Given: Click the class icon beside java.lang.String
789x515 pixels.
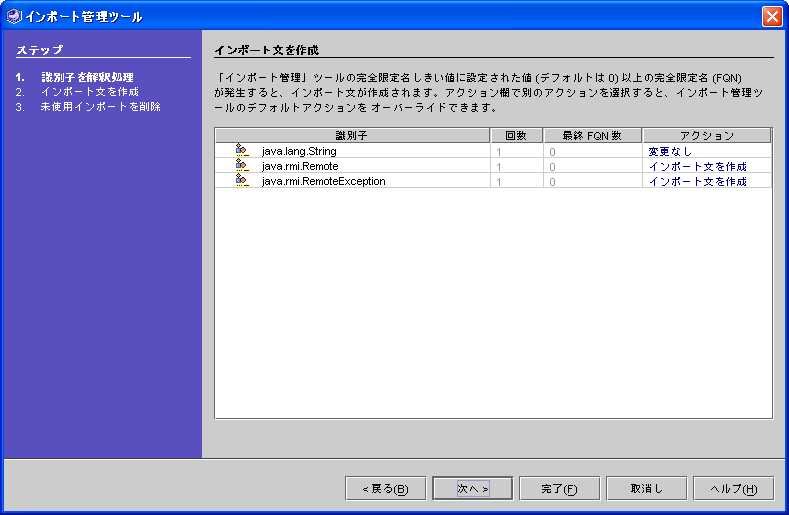Looking at the screenshot, I should (241, 151).
